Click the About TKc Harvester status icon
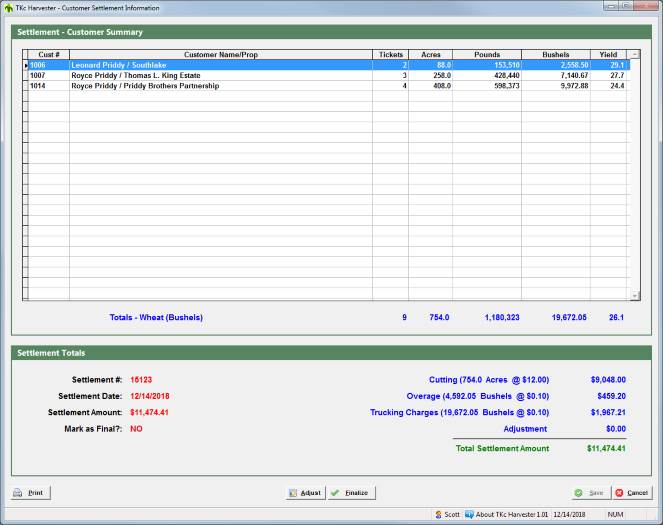Screen dimensions: 663x525 tap(469, 515)
